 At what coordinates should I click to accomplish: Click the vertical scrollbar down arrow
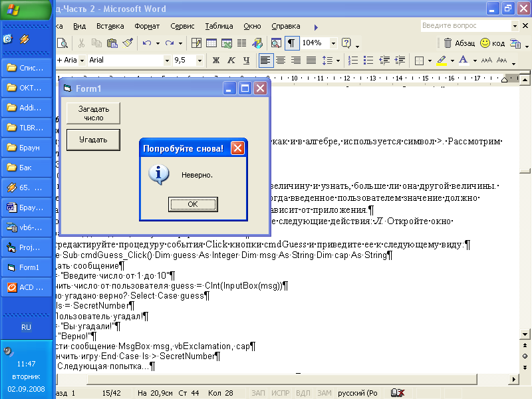525,334
